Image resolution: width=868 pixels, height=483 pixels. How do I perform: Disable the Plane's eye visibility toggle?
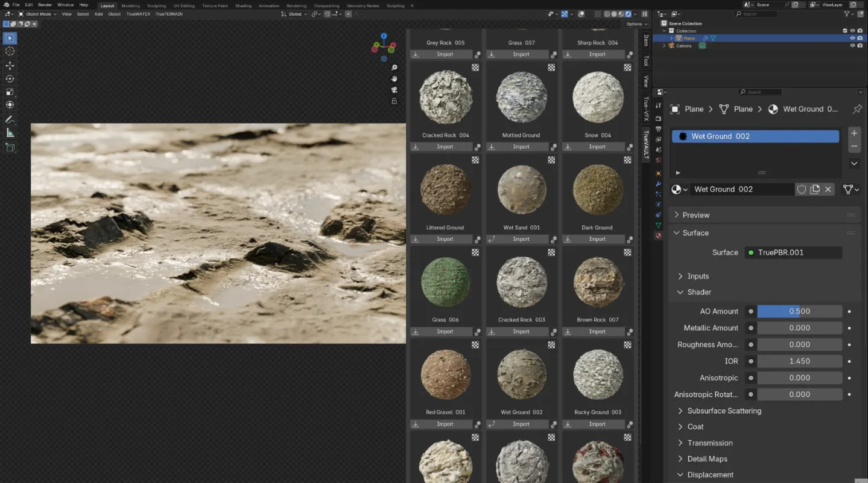[852, 37]
